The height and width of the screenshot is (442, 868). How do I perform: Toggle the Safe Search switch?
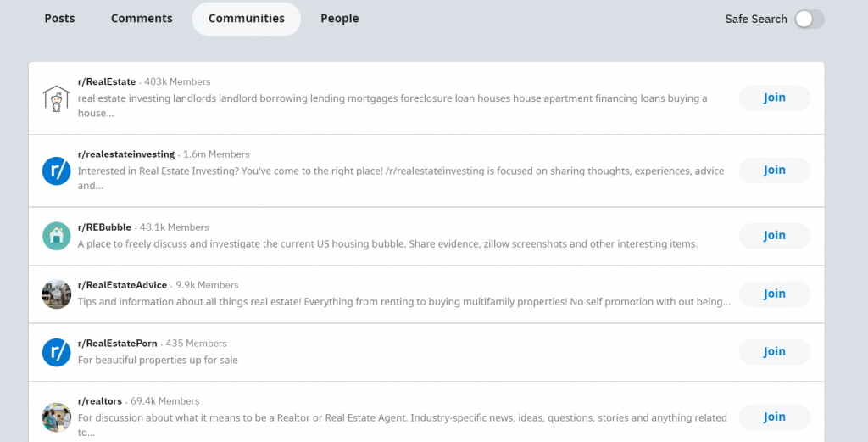[x=809, y=20]
